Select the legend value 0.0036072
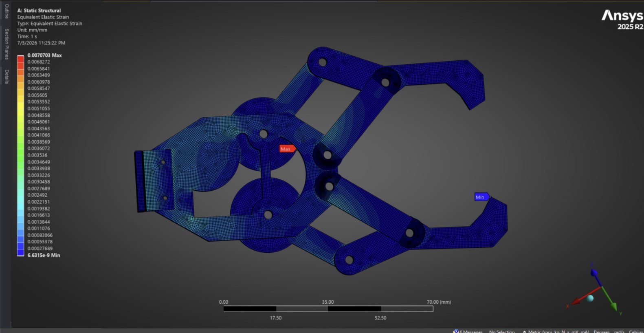Viewport: 644px width, 333px height. pos(39,148)
